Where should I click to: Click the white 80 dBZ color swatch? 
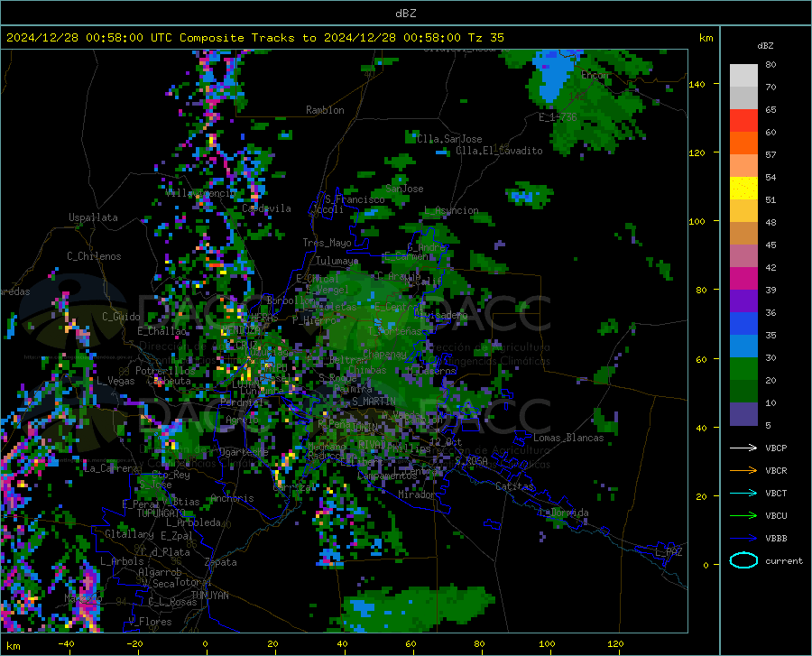(x=743, y=76)
